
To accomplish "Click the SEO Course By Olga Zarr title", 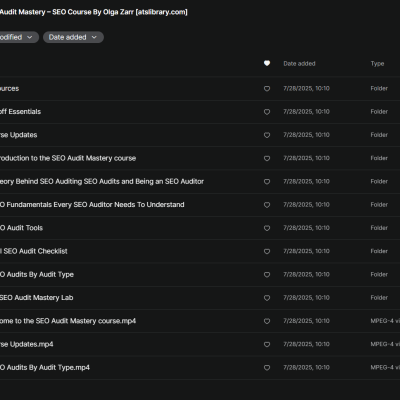I will pyautogui.click(x=94, y=12).
